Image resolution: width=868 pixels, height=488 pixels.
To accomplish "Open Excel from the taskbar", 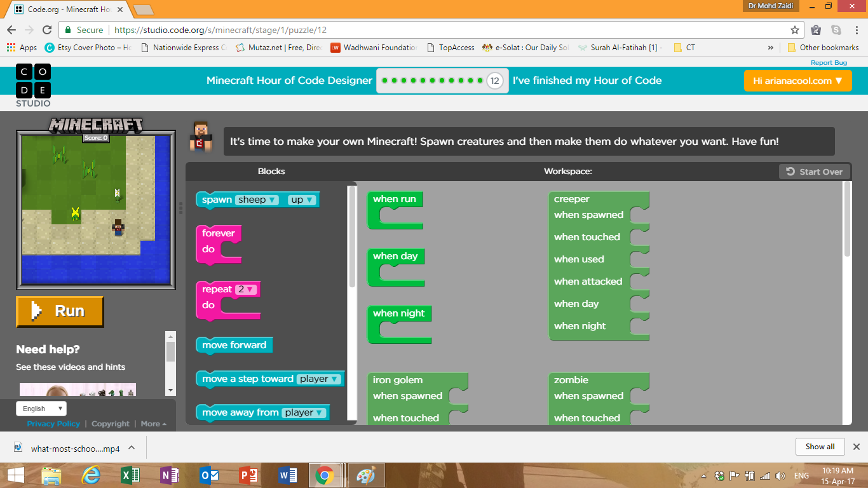I will click(x=130, y=475).
